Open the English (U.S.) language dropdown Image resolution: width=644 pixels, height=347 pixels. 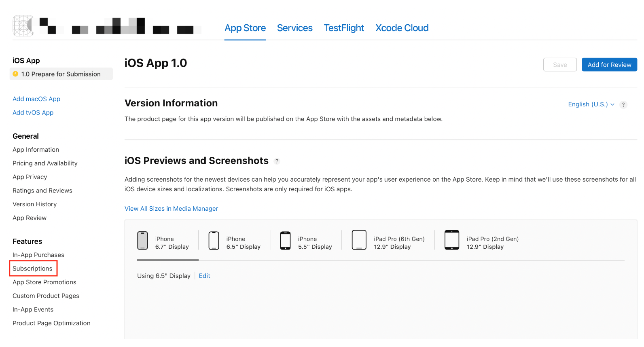coord(591,104)
